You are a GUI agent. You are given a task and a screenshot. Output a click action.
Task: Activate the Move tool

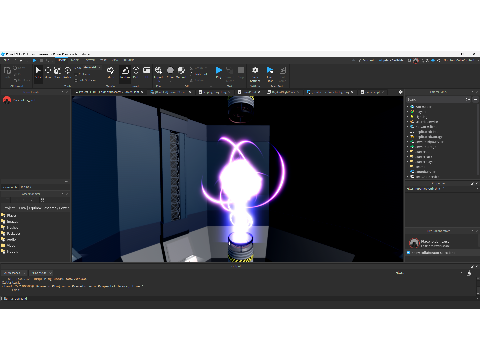(x=48, y=72)
